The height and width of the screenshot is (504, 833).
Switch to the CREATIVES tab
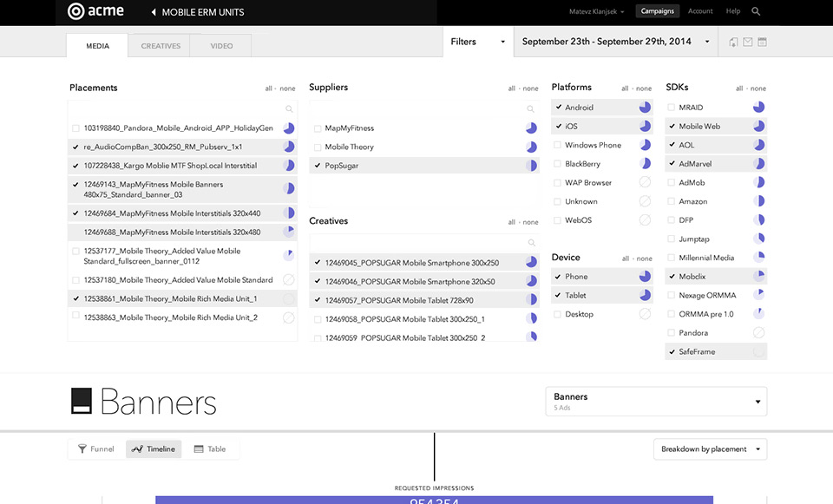pyautogui.click(x=161, y=46)
